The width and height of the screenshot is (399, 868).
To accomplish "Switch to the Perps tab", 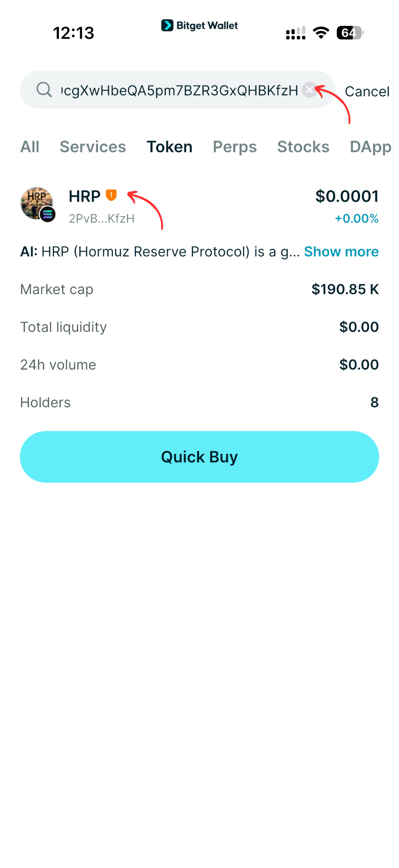I will (234, 147).
